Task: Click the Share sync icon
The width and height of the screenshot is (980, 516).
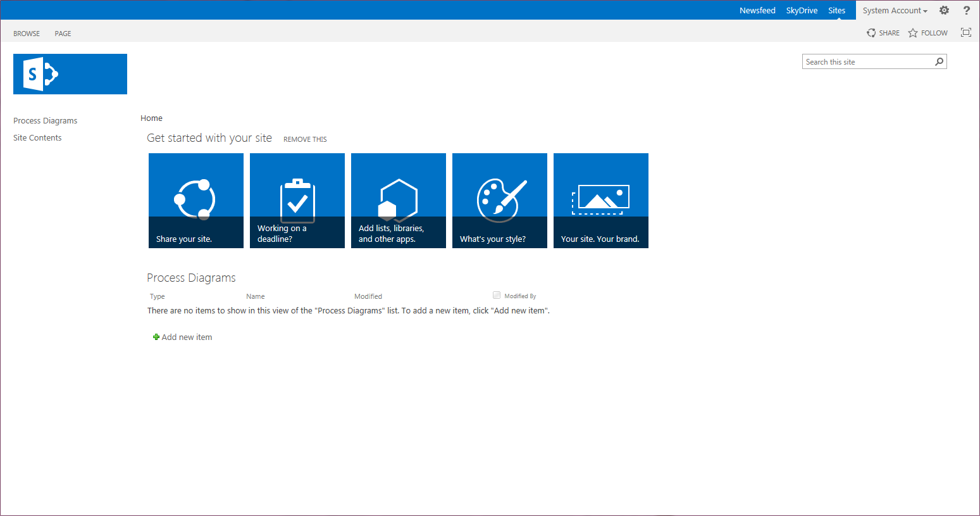Action: [x=871, y=33]
